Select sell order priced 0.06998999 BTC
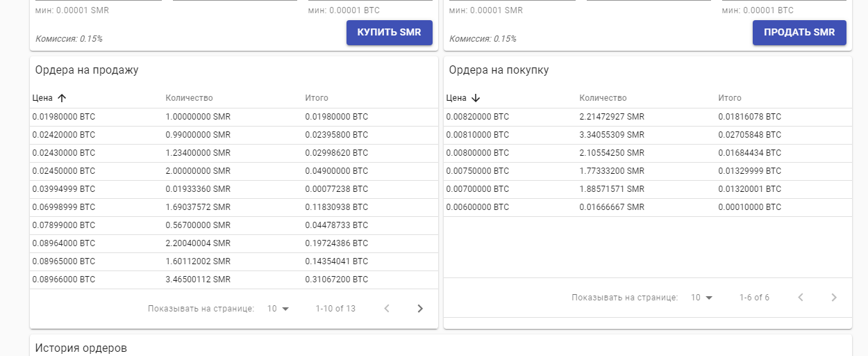Screen dimensions: 868x356 coord(234,207)
